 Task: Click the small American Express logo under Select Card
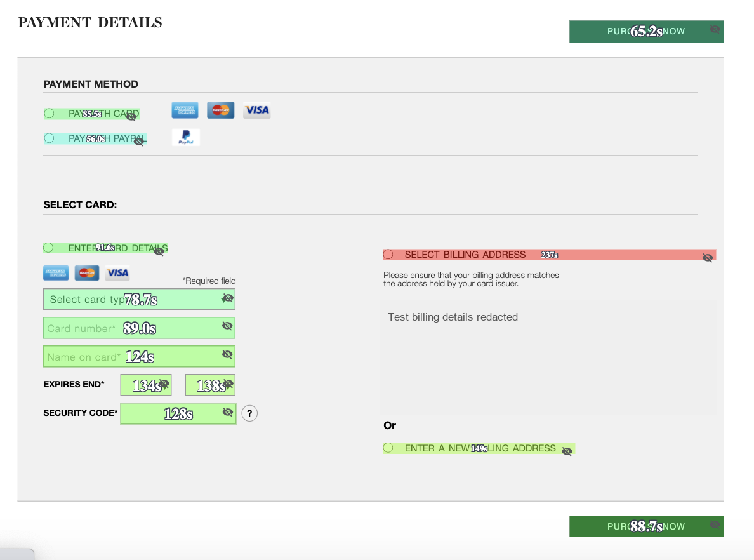56,273
